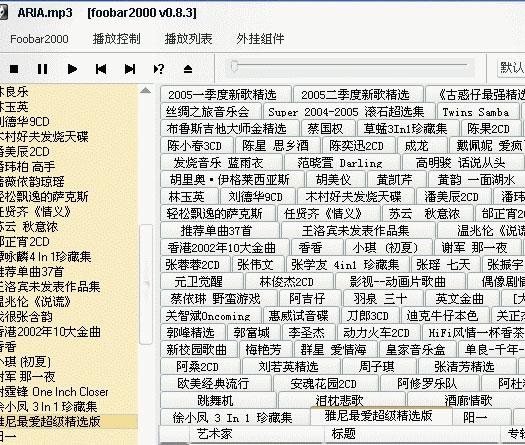This screenshot has width=525, height=445.
Task: Open the 胡里奥·伊格莱西亚斯 tab
Action: [x=232, y=180]
